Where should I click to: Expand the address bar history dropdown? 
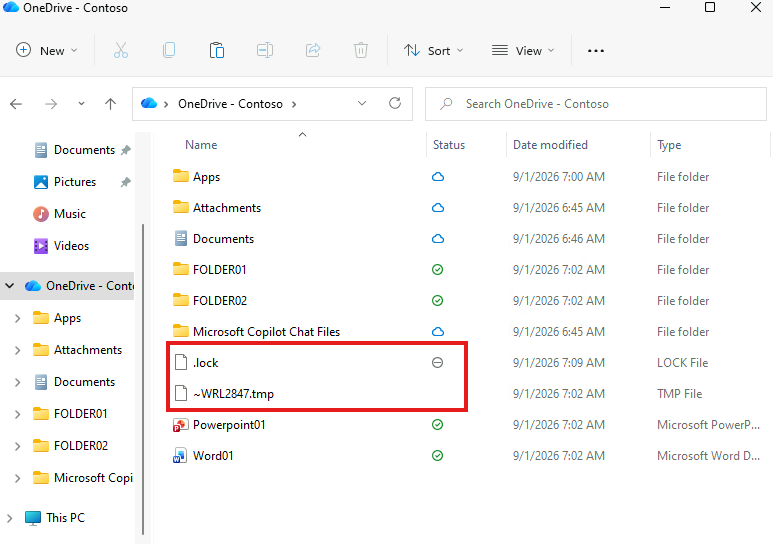(362, 103)
